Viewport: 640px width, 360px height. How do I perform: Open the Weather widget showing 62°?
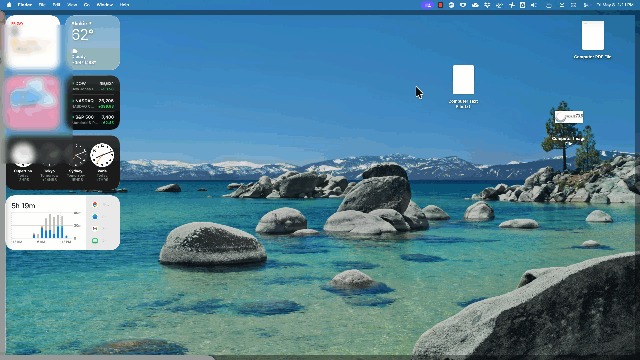point(93,42)
